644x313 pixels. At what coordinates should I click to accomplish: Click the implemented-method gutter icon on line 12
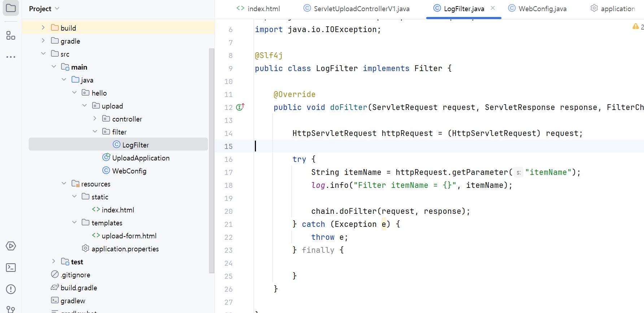point(240,107)
